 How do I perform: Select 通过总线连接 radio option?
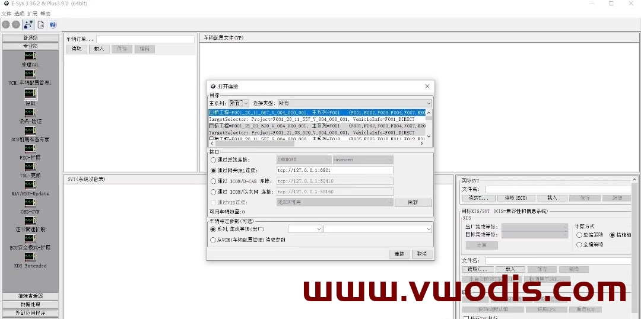[213, 159]
